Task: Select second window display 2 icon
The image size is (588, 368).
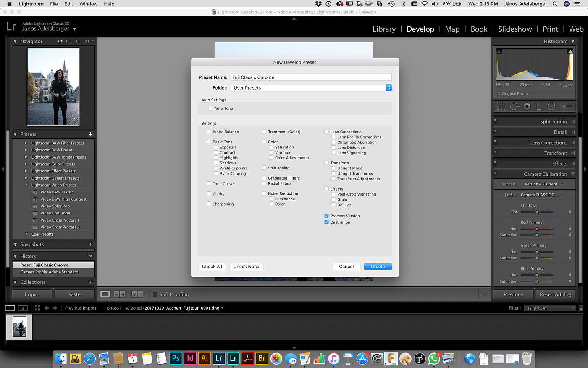Action: tap(23, 308)
